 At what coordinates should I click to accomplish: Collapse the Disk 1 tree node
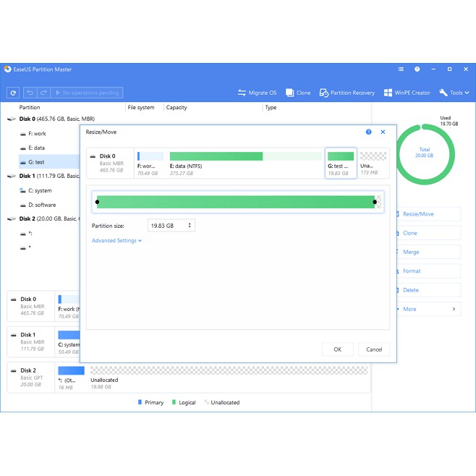pyautogui.click(x=11, y=176)
